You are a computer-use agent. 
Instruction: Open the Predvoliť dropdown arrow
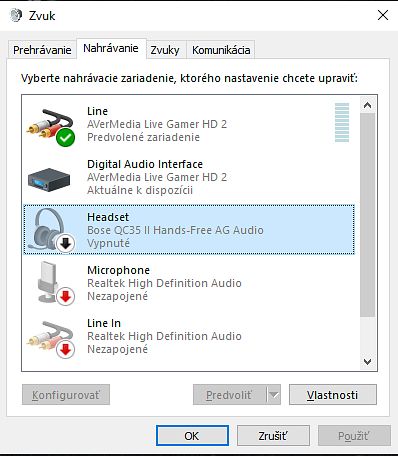[274, 395]
